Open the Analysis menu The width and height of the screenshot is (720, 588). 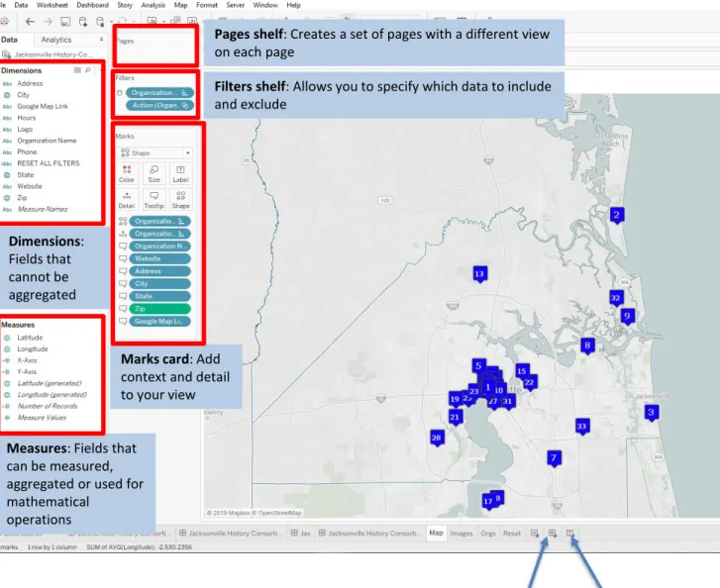153,5
